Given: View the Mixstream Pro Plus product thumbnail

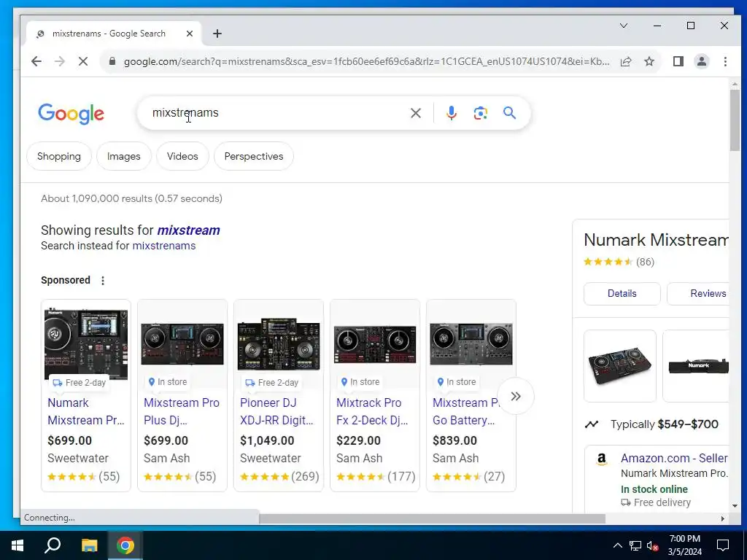Looking at the screenshot, I should click(182, 344).
